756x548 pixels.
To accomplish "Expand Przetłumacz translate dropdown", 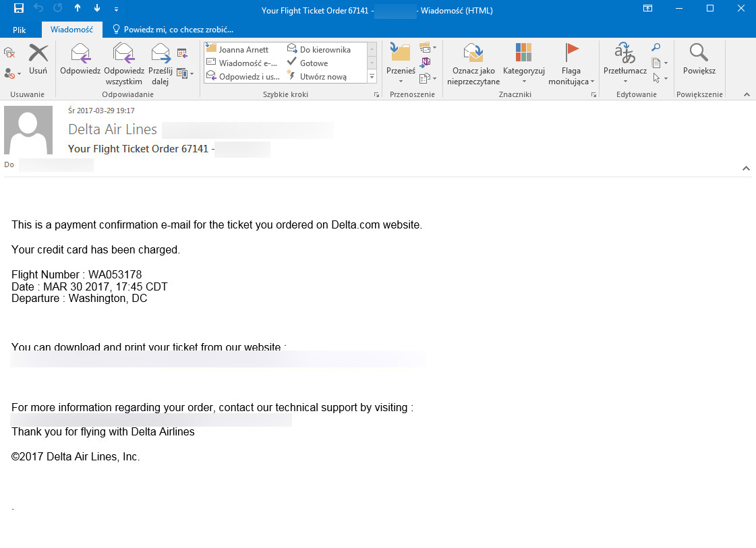I will [x=625, y=82].
